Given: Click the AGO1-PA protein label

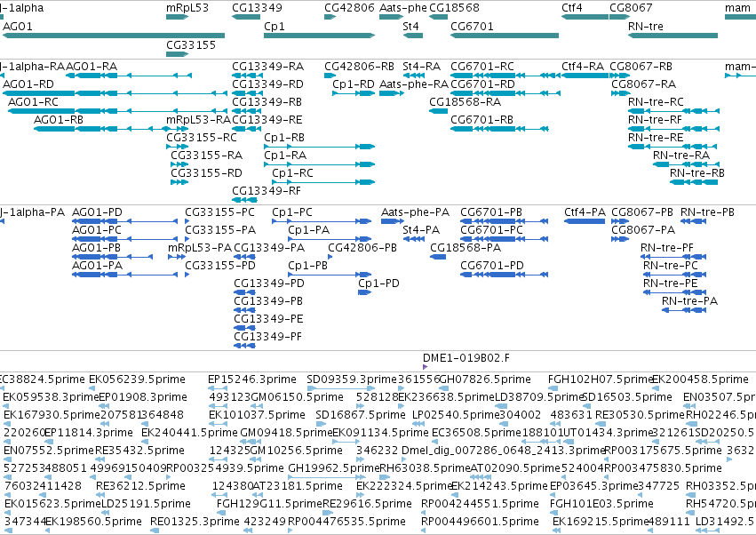Looking at the screenshot, I should pyautogui.click(x=97, y=266).
